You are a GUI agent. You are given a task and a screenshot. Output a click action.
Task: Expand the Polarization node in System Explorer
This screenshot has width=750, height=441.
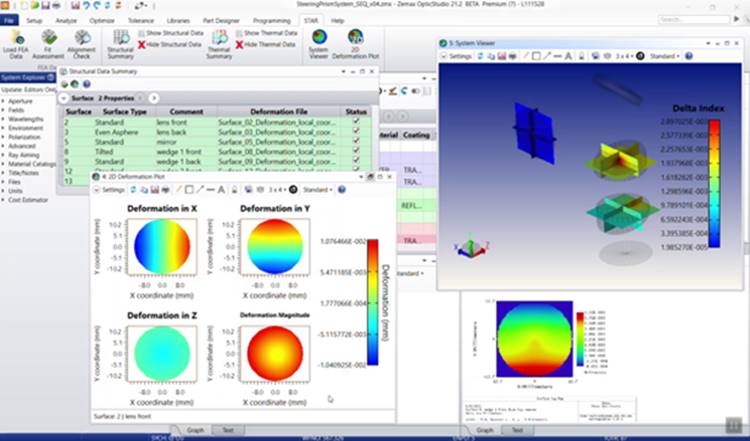[x=3, y=137]
